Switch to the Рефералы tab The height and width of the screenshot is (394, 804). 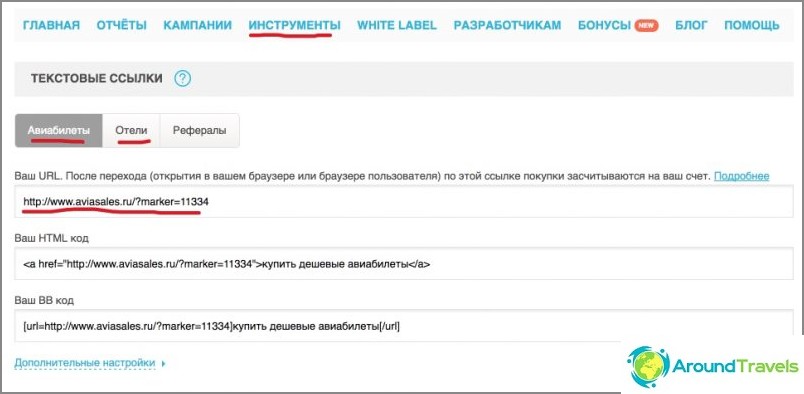(x=199, y=130)
